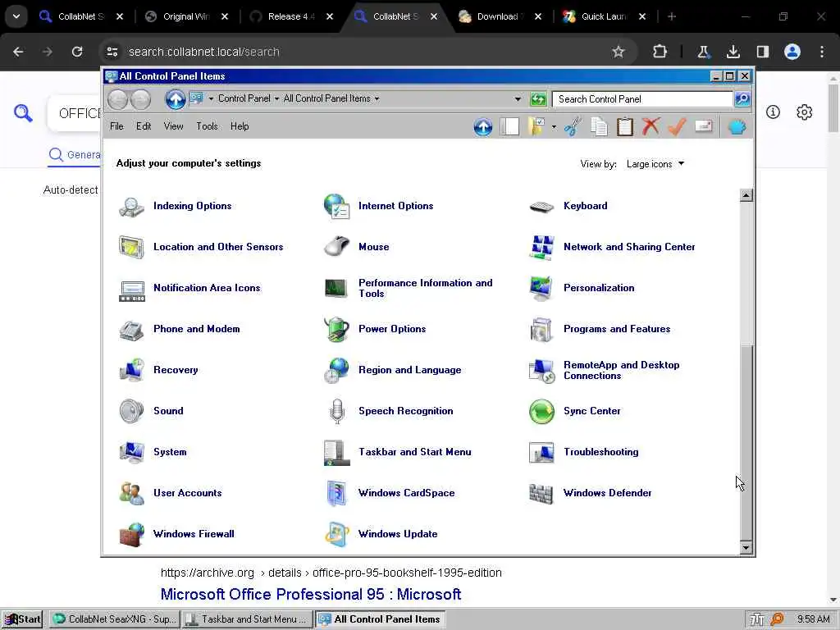Expand the arrow after Control Panel breadcrumb

tap(276, 98)
